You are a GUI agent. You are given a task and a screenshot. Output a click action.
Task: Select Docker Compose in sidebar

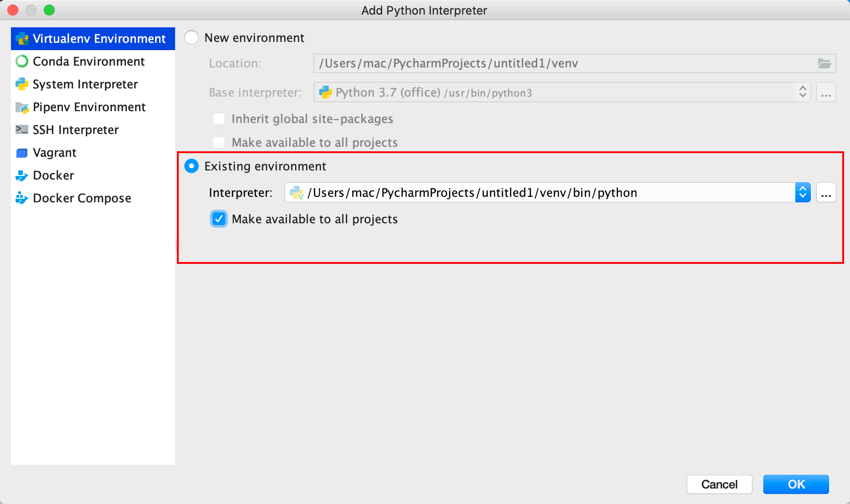click(x=93, y=198)
